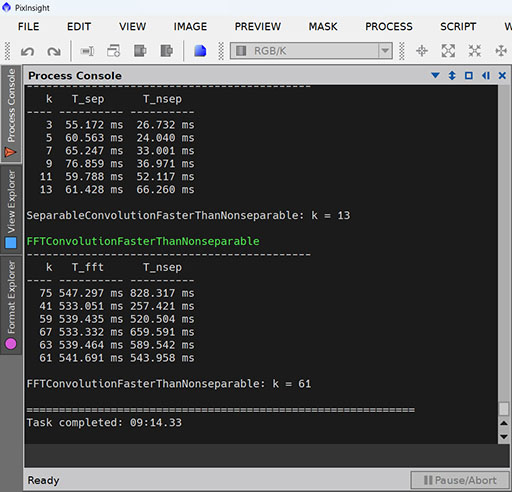
Task: Click the Undo arrow icon
Action: tap(27, 51)
